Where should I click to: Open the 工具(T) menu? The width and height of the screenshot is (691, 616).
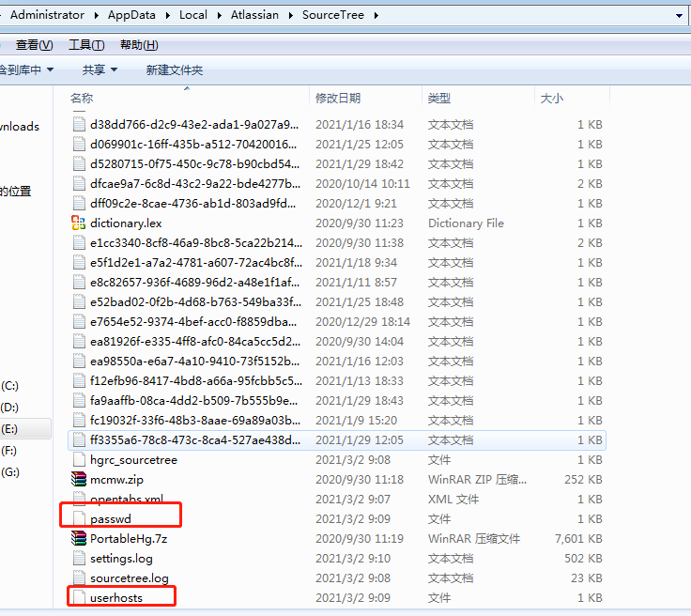tap(86, 45)
